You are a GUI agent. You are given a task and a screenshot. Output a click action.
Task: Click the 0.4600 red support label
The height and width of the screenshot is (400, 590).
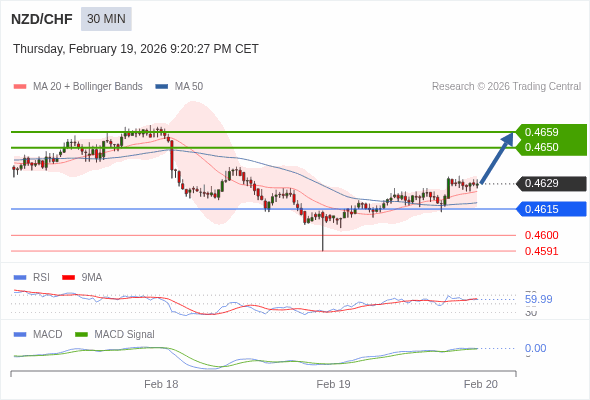pos(541,235)
